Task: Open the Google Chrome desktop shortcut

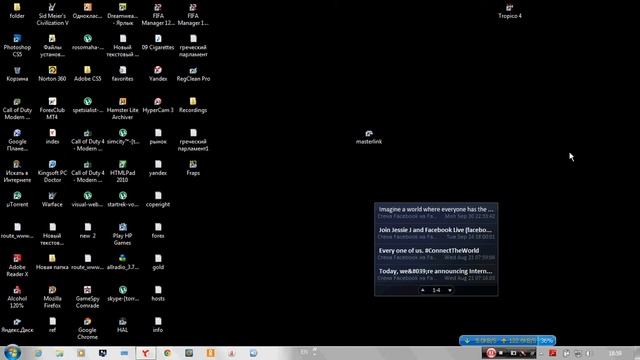Action: tap(87, 328)
